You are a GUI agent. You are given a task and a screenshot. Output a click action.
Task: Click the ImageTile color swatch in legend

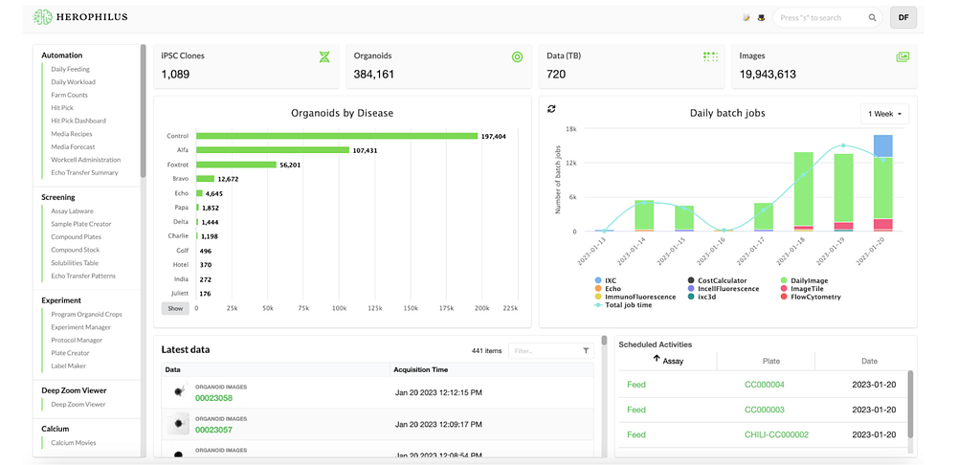click(785, 289)
